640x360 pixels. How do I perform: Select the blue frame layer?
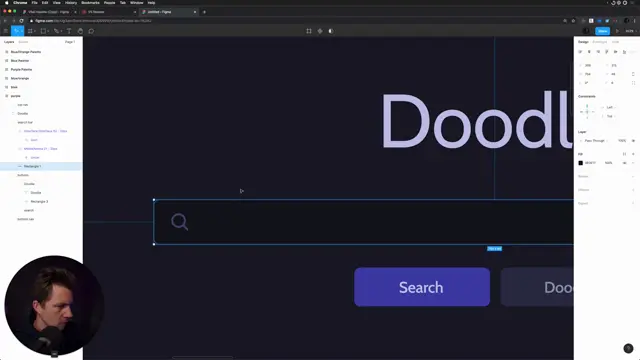tap(14, 87)
